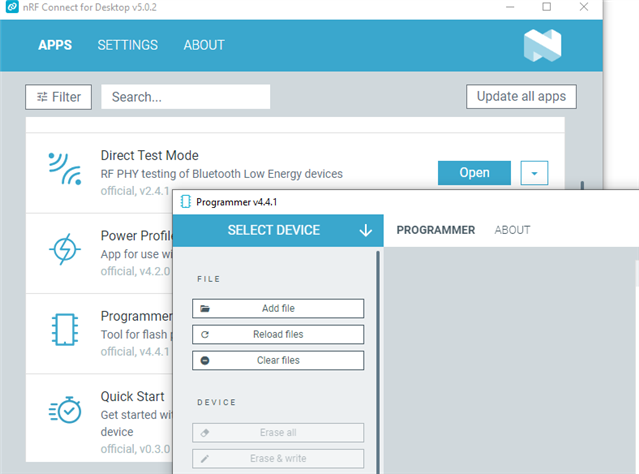Click the folder icon on Add file

205,309
